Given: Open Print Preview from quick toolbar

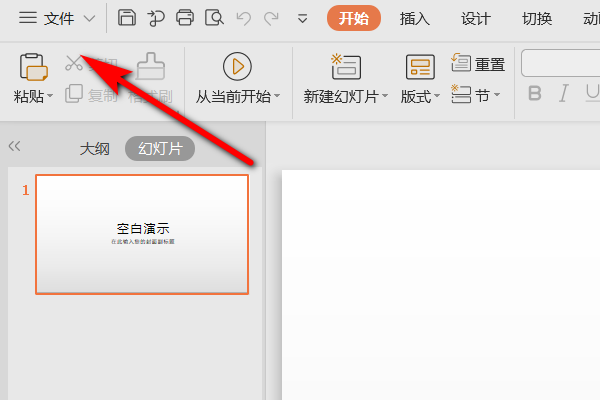Looking at the screenshot, I should [x=213, y=18].
